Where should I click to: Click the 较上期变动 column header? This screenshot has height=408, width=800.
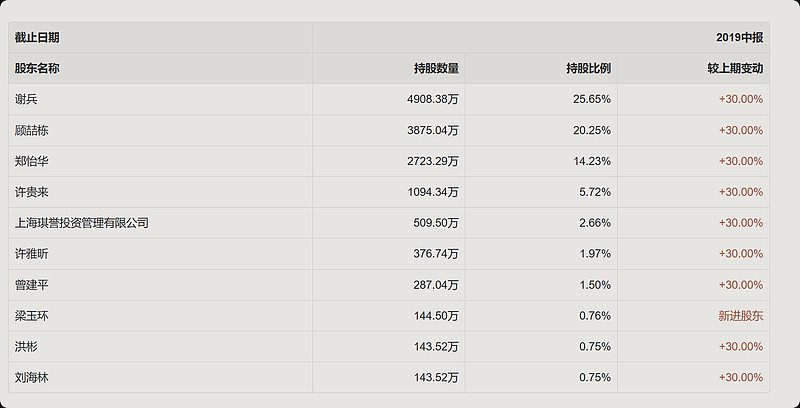pyautogui.click(x=734, y=69)
